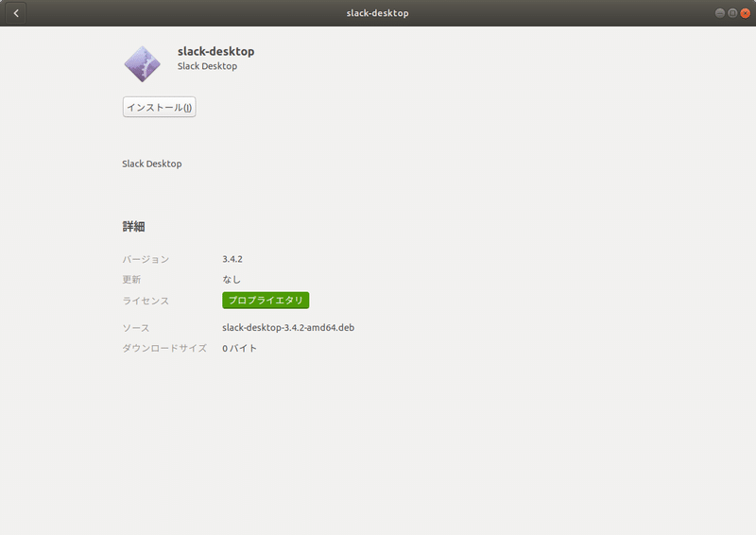
Task: Click the 0 バイト download size value
Action: [x=240, y=348]
